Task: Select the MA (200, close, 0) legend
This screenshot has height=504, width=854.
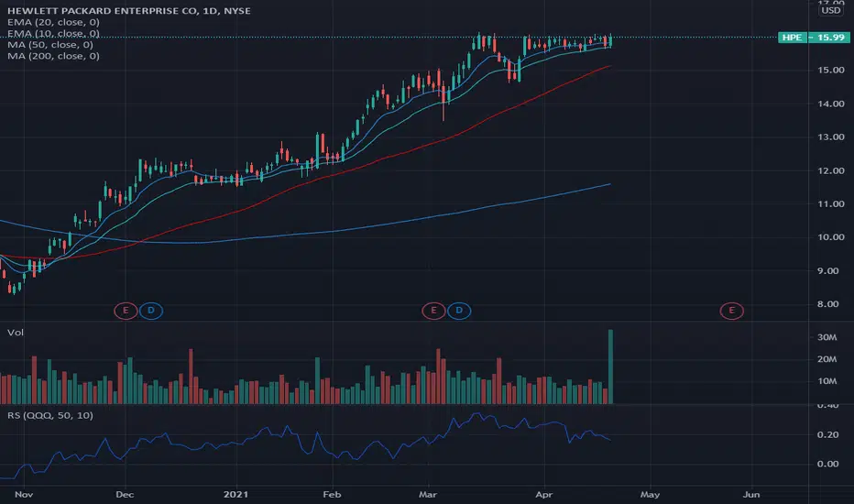Action: [53, 56]
